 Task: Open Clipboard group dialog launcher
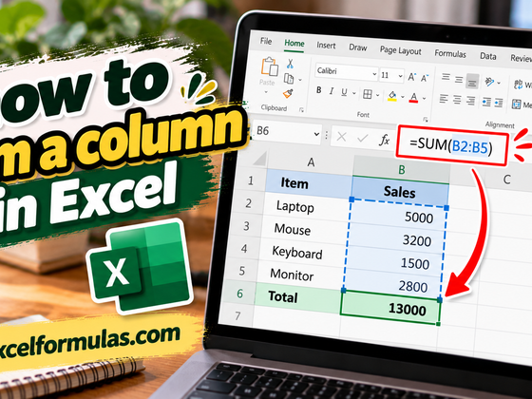coord(301,110)
